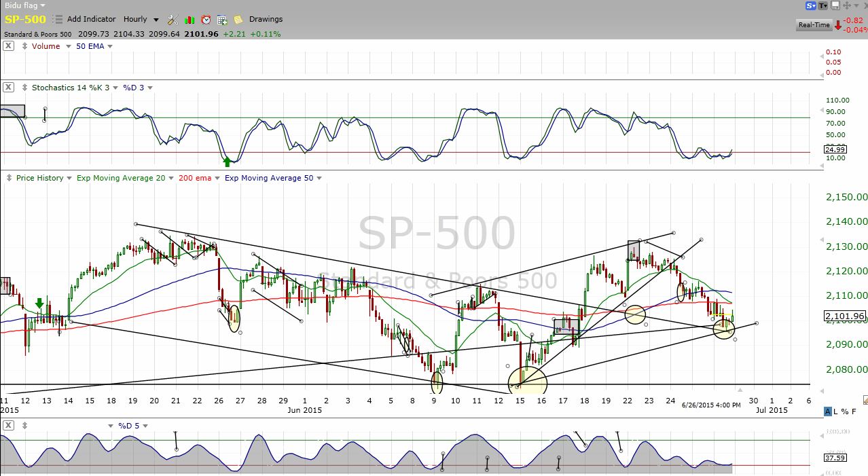This screenshot has width=868, height=476.
Task: Open chart settings wrench-and-screwdriver icon
Action: tap(173, 20)
